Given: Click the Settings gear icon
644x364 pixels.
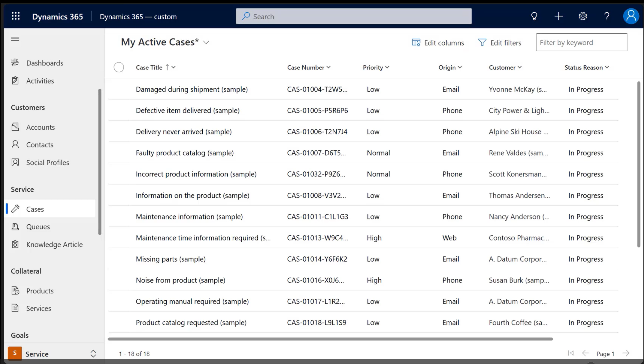Looking at the screenshot, I should click(583, 16).
